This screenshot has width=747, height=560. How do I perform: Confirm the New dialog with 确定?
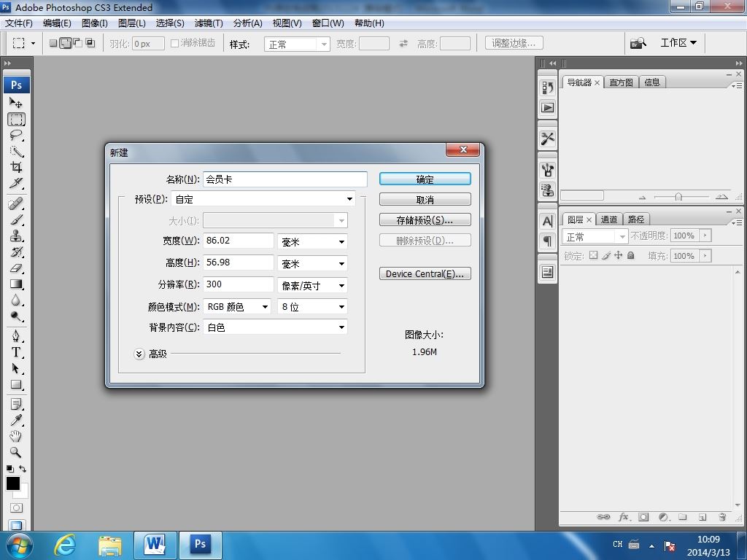coord(425,179)
